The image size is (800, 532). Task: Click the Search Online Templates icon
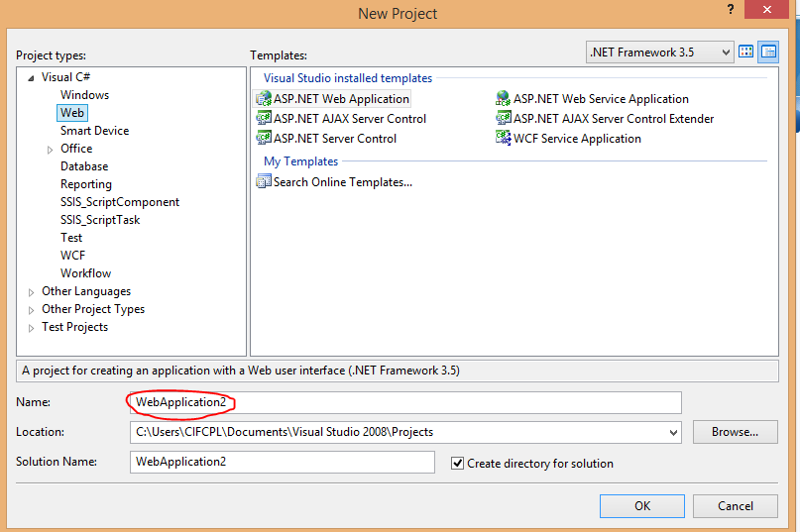coord(264,182)
